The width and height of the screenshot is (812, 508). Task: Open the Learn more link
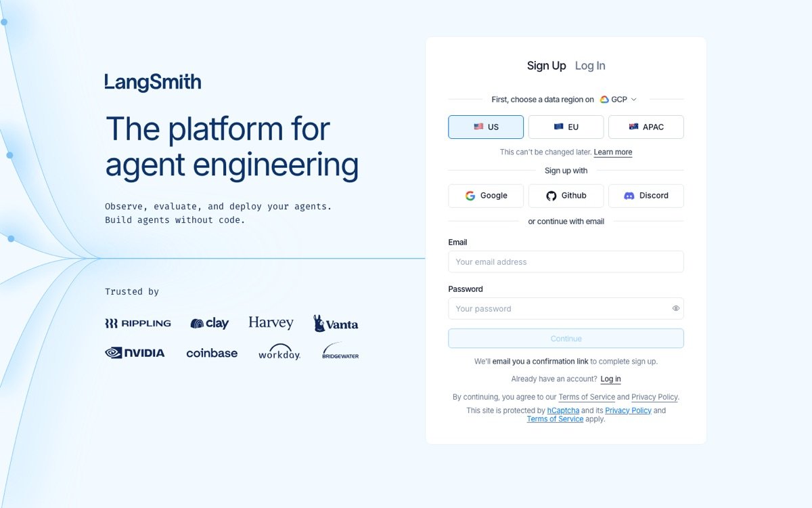click(x=613, y=152)
